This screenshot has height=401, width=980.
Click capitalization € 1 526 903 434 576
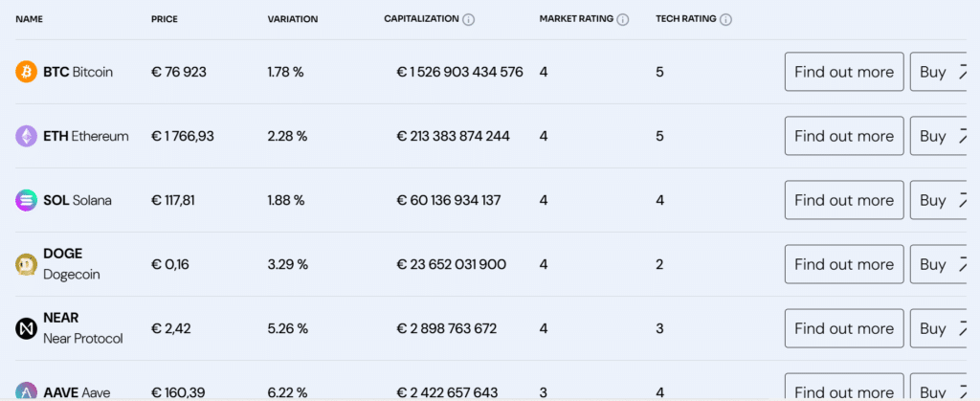[x=460, y=72]
